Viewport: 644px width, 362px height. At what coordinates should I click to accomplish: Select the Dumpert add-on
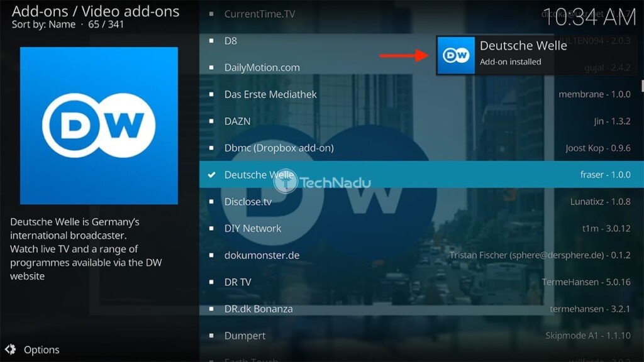pyautogui.click(x=421, y=336)
